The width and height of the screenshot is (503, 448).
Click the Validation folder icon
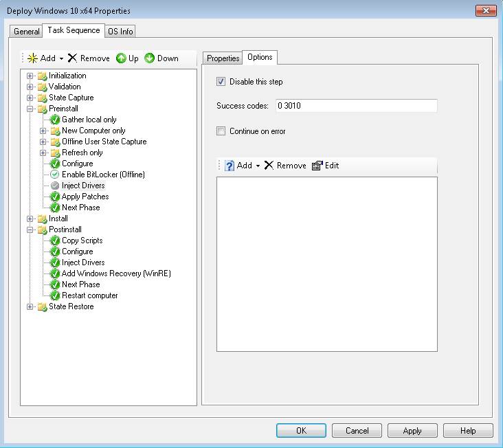[x=43, y=87]
